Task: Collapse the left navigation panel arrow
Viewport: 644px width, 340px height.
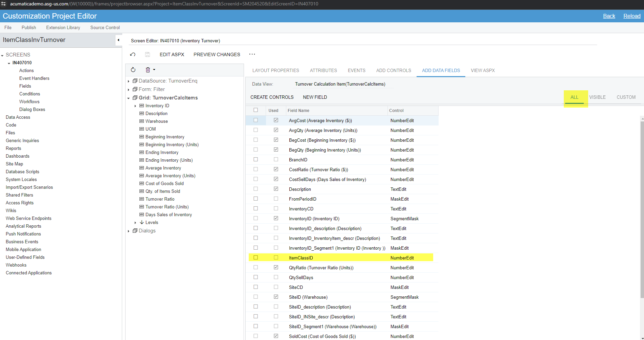Action: (x=118, y=40)
